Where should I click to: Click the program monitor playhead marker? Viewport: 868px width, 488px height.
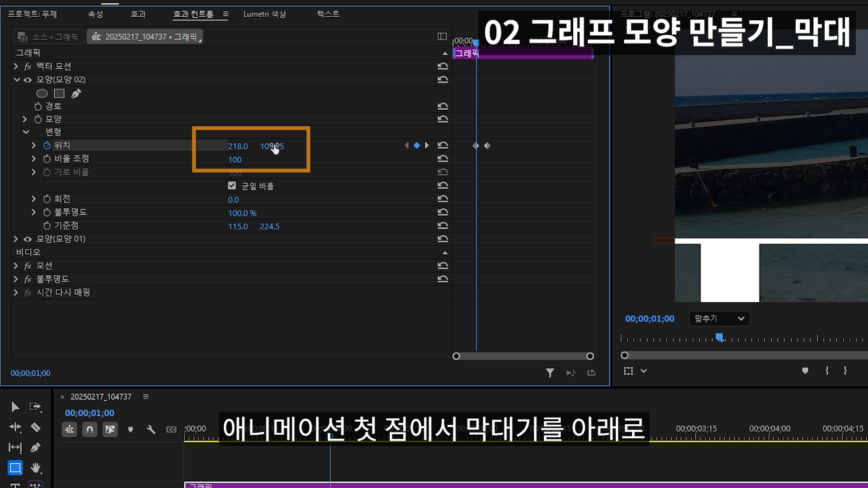719,337
